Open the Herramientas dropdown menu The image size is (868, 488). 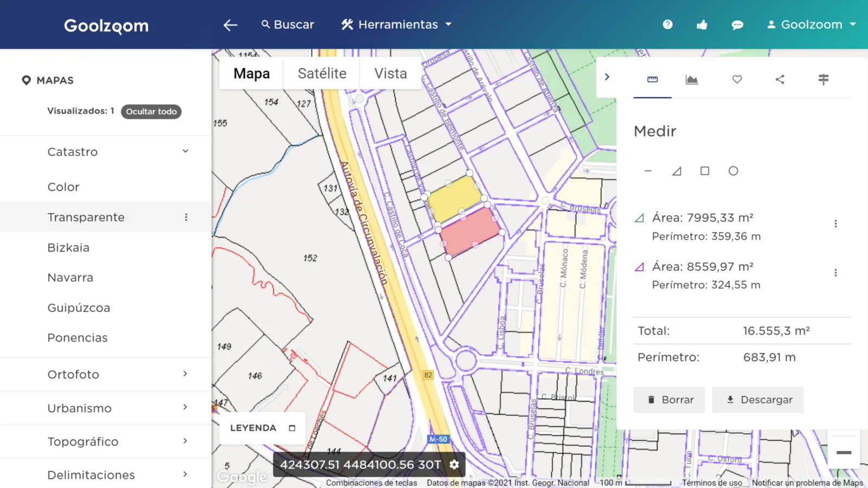coord(397,24)
